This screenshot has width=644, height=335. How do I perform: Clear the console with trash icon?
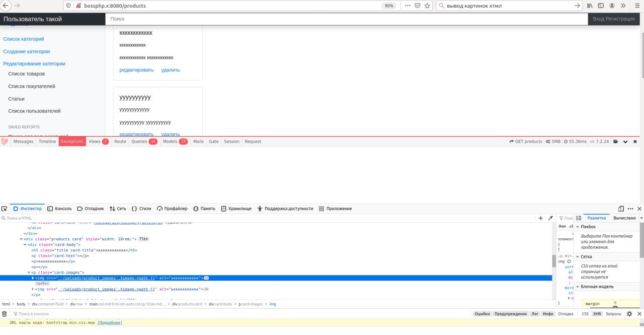pyautogui.click(x=5, y=313)
